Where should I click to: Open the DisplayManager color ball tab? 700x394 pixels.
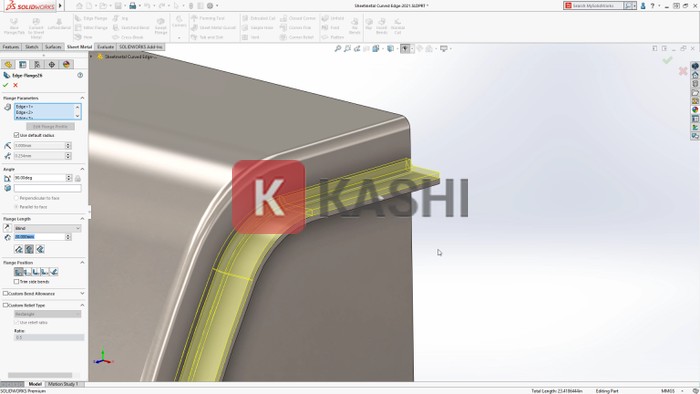67,65
